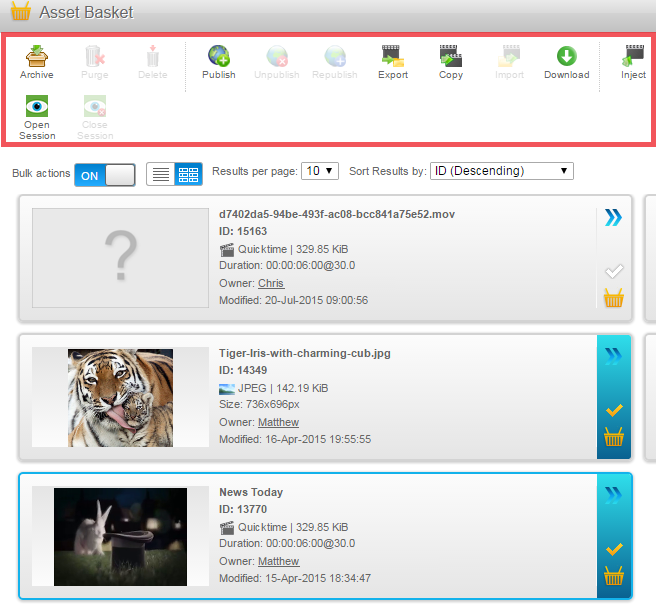This screenshot has width=656, height=608.
Task: Open the Sort Results by dropdown
Action: (x=501, y=171)
